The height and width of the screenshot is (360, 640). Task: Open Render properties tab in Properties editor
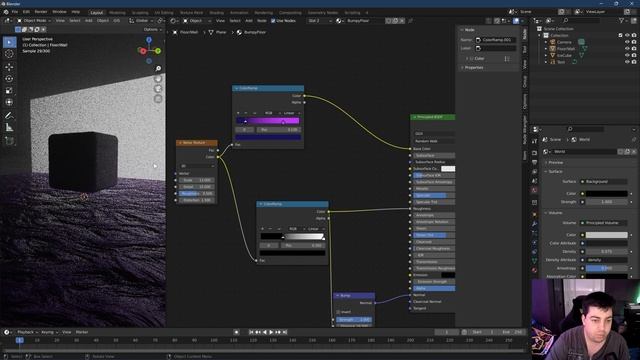[534, 153]
